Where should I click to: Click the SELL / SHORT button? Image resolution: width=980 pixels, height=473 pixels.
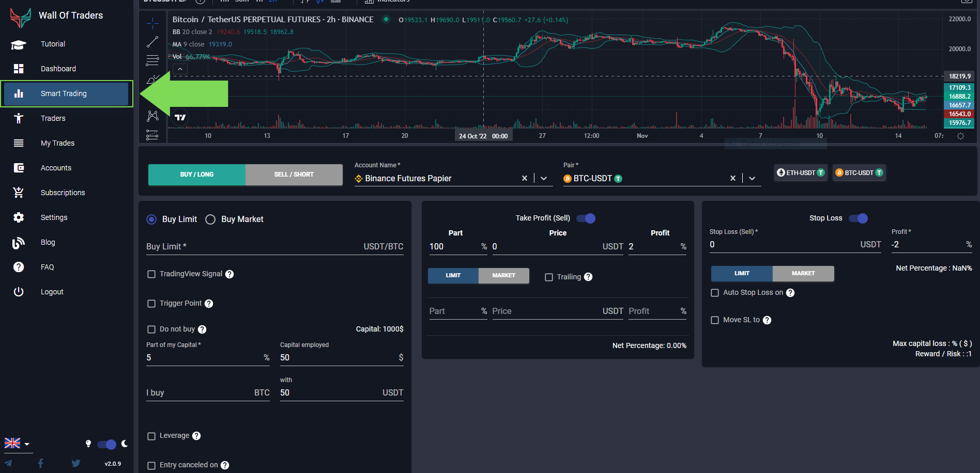(294, 175)
